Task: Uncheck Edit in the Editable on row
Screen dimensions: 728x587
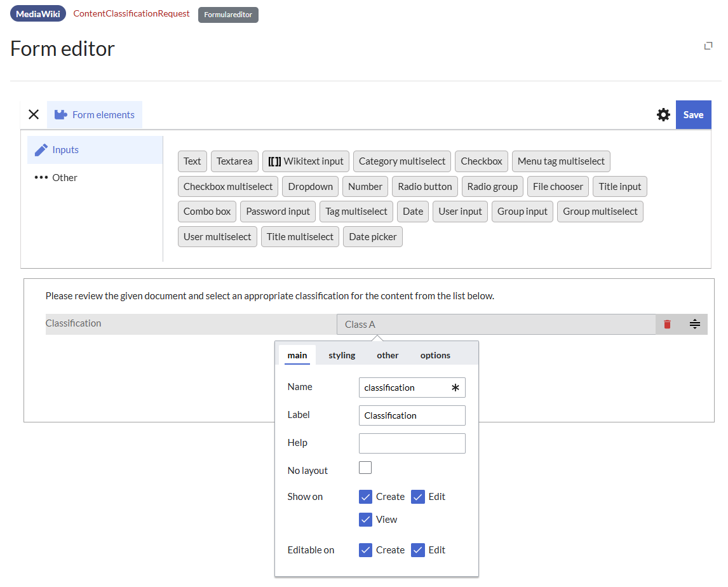Action: point(417,550)
